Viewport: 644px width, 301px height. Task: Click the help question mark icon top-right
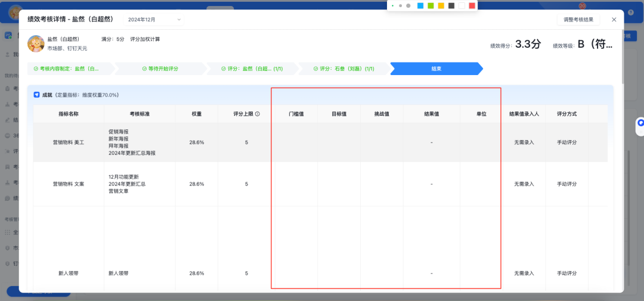(630, 12)
